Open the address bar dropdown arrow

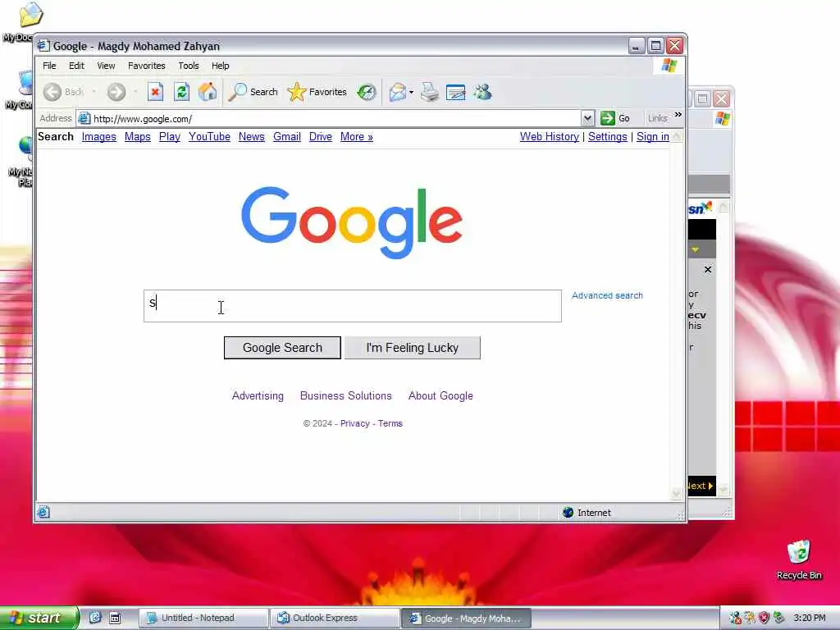[587, 118]
